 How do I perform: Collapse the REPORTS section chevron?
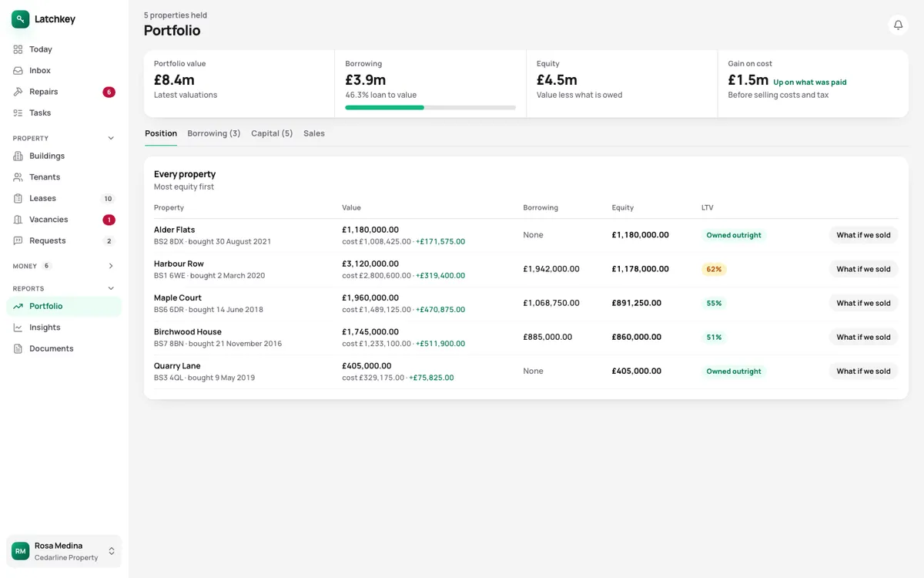111,289
